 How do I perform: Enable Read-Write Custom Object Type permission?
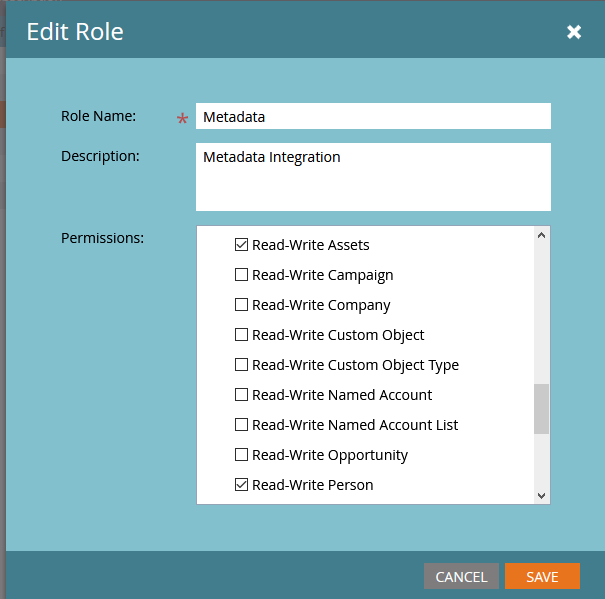241,365
